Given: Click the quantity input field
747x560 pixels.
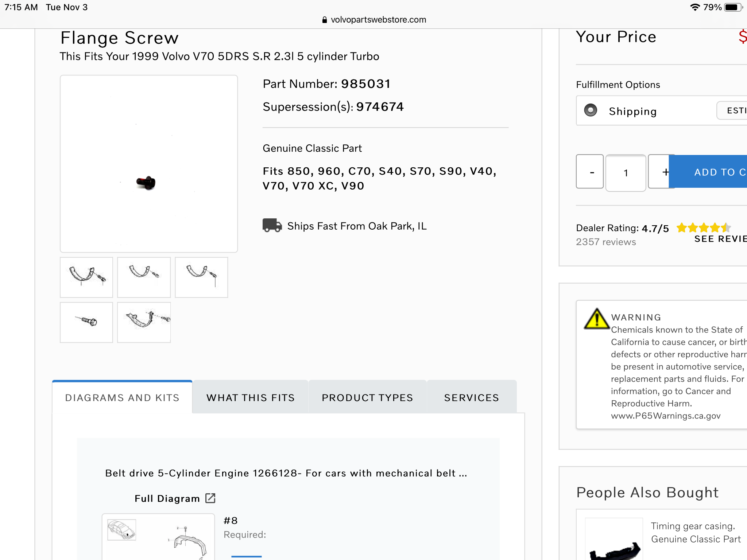Looking at the screenshot, I should (x=626, y=173).
